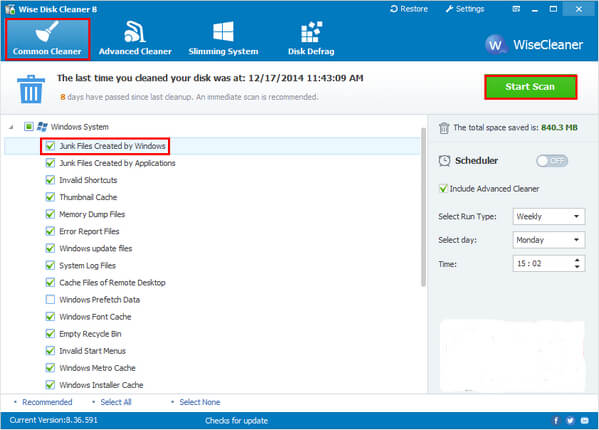
Task: Open the Disk Defrag blocks icon
Action: tap(311, 32)
